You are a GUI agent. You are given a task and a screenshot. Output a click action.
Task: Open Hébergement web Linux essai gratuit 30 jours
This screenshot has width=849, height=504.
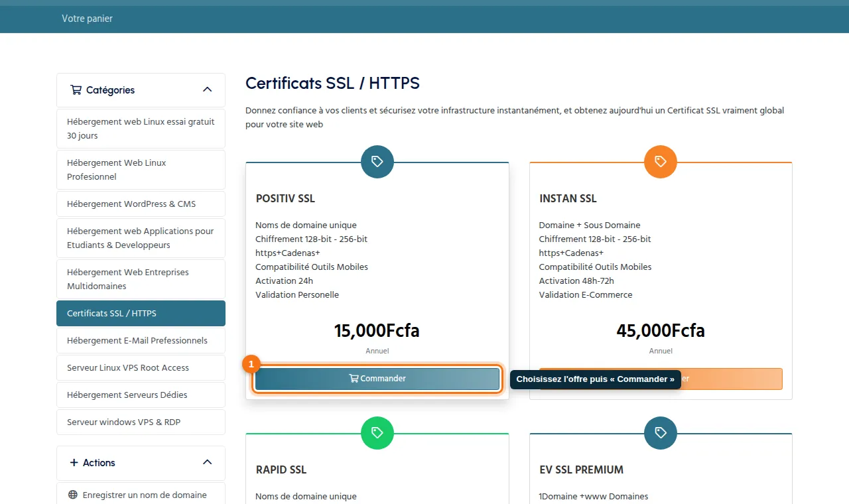coord(141,129)
